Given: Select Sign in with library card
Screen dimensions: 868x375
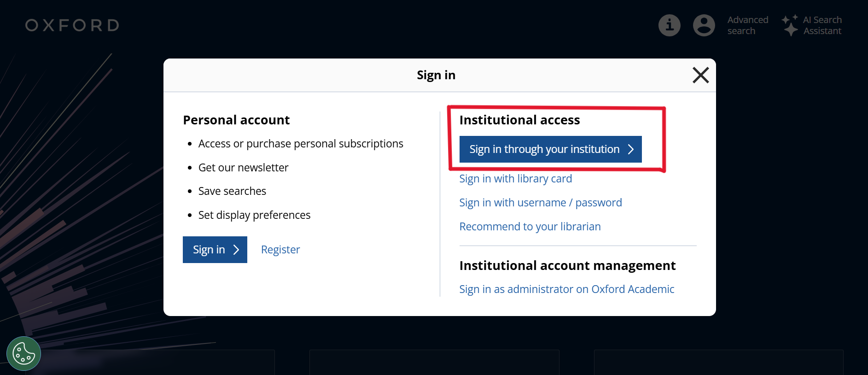Looking at the screenshot, I should 515,179.
